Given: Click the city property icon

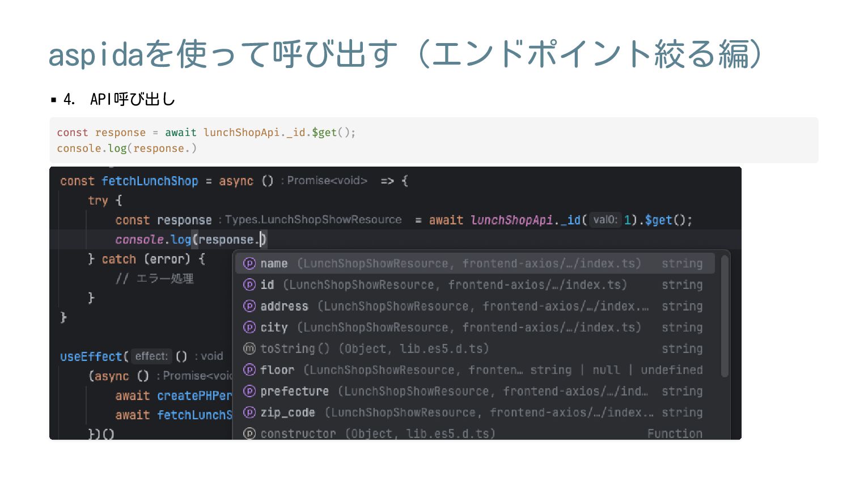Looking at the screenshot, I should point(249,328).
